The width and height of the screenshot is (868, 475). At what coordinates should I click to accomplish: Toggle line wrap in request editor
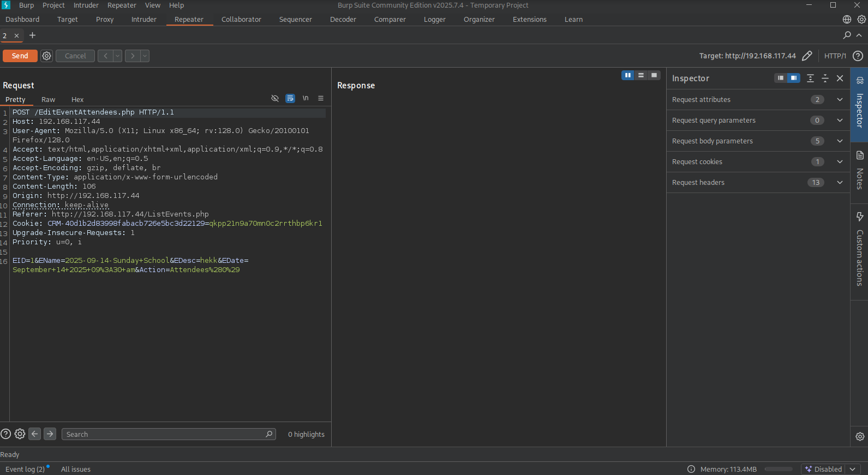point(290,98)
